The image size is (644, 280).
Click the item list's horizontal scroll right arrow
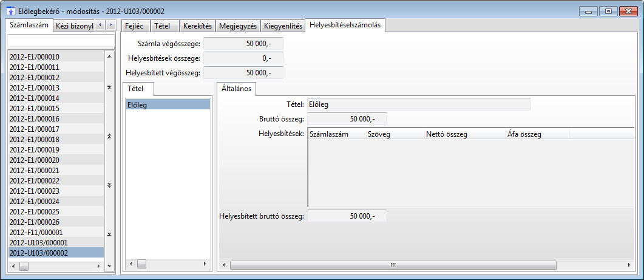(x=204, y=263)
